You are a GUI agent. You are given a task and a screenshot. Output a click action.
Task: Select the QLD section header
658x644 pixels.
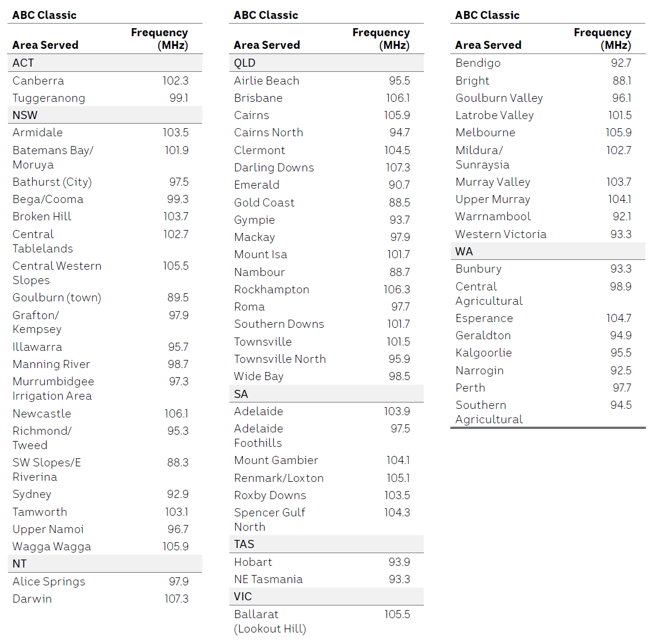coord(327,63)
